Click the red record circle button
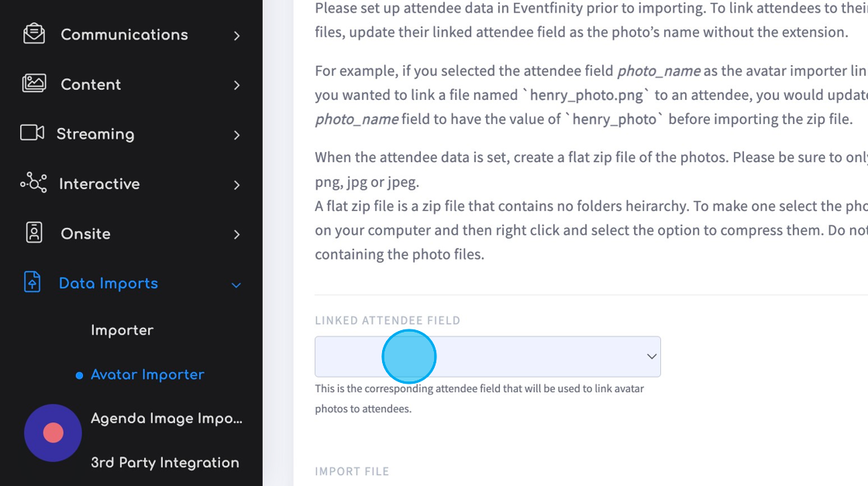 (53, 433)
